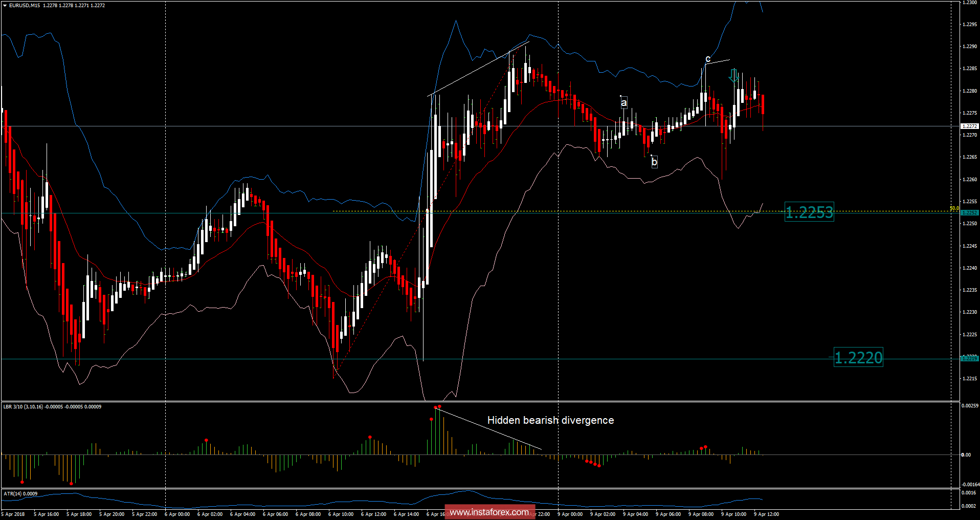
Task: Click the '9 Apr 12:00' time axis label
Action: (766, 514)
